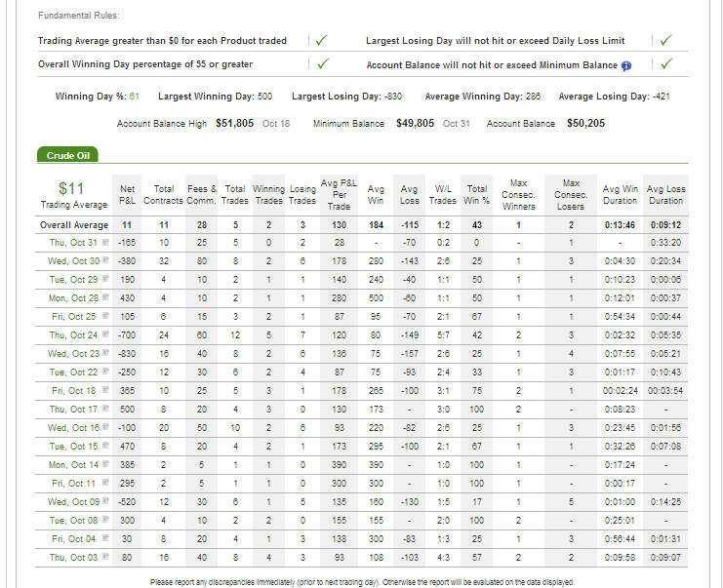
Task: Click Average Winning Day: 286 text
Action: [x=483, y=97]
